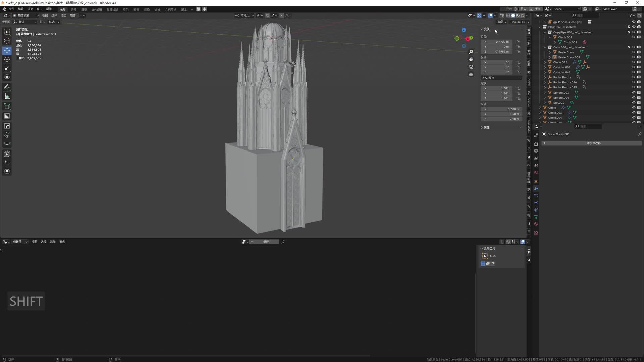644x362 pixels.
Task: Open the object mode dropdown
Action: click(26, 15)
